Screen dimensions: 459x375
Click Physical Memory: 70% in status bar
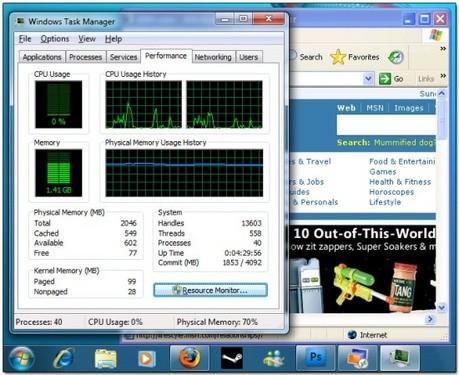(217, 322)
